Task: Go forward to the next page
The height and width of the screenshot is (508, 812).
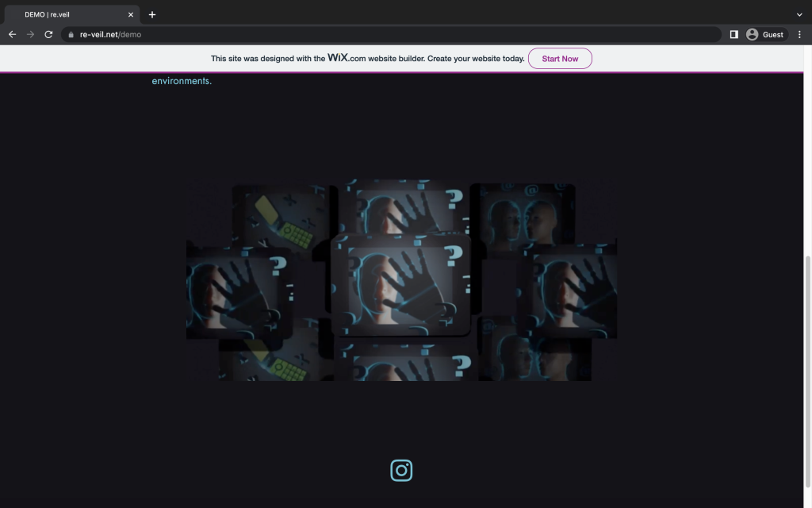Action: point(31,35)
